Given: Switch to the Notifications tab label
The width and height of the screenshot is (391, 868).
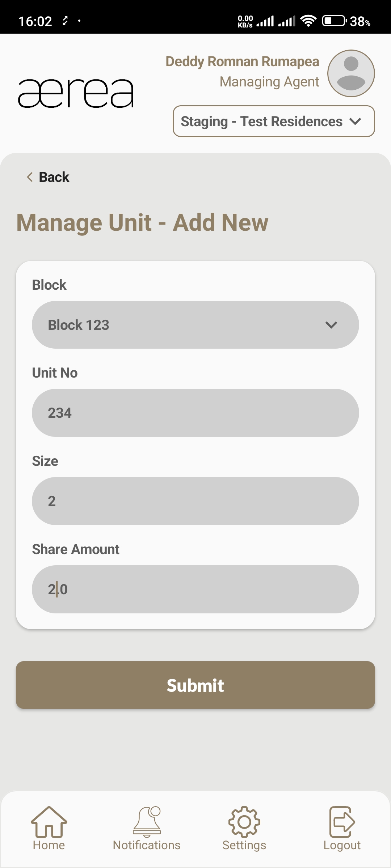Looking at the screenshot, I should (147, 845).
